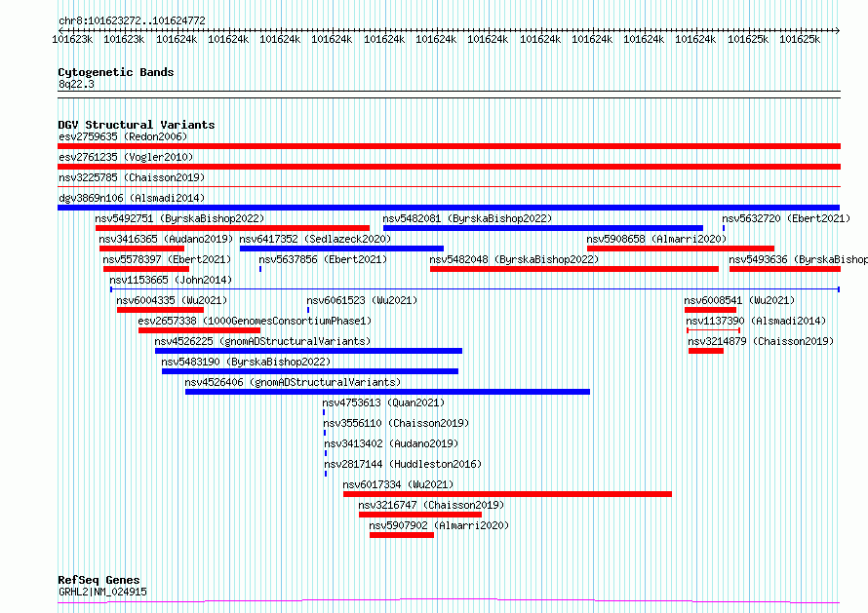Viewport: 868px width, 613px height.
Task: Click the nsv6008541 (Wu2021) label
Action: tap(739, 300)
